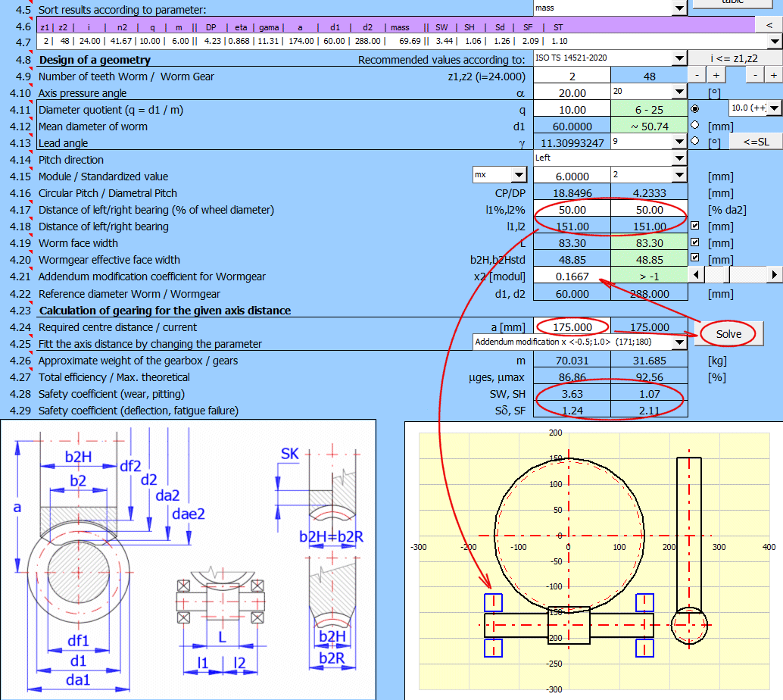Click the left arrow of the x2 scrollbar

(697, 274)
